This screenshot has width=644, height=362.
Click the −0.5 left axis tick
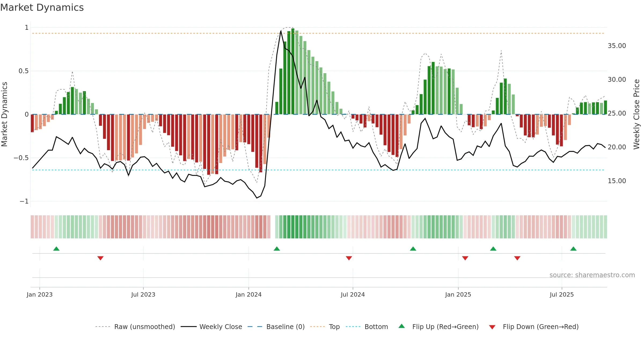(21, 158)
